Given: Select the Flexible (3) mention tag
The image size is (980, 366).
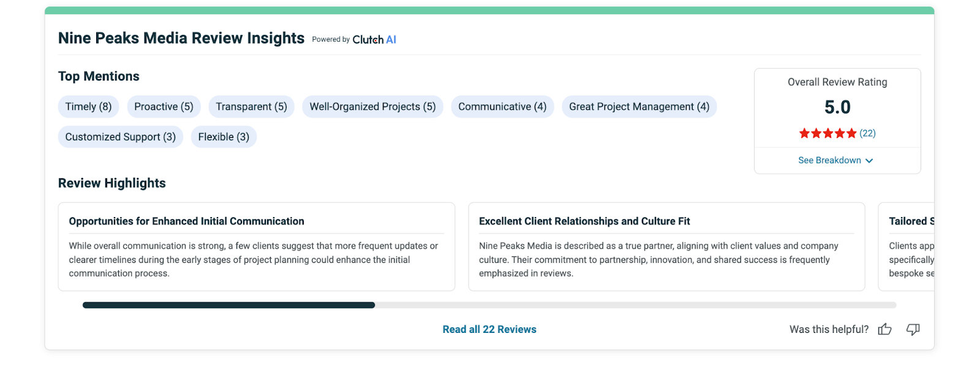Looking at the screenshot, I should [224, 137].
